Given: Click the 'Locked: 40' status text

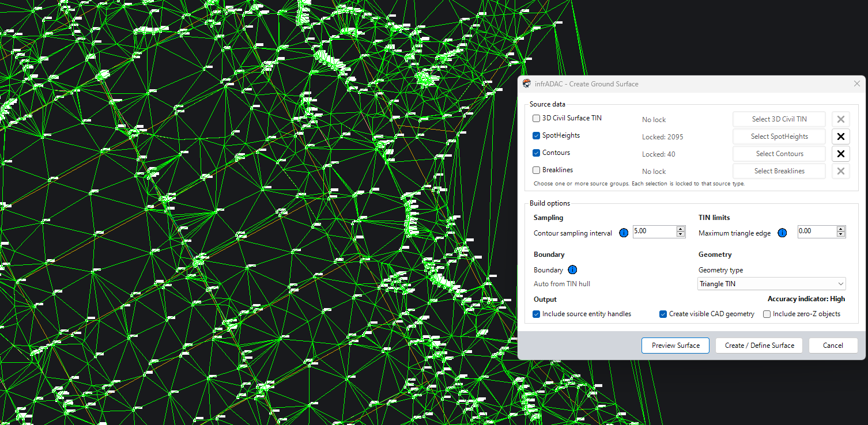Looking at the screenshot, I should point(659,154).
